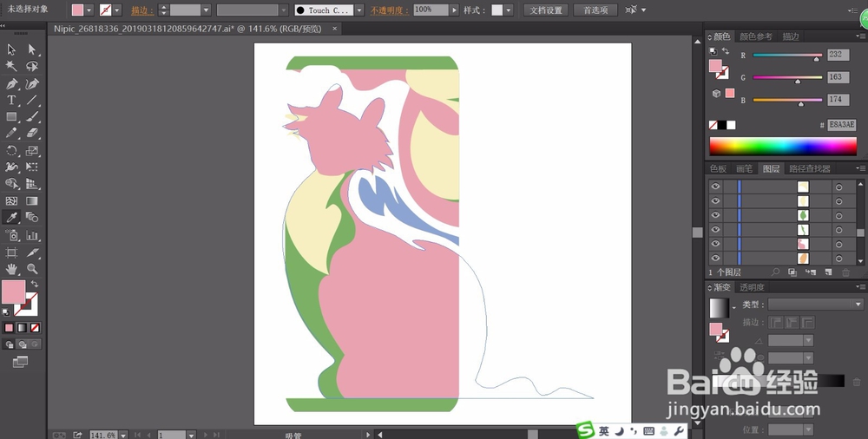
Task: Click the R channel slider track
Action: (787, 55)
